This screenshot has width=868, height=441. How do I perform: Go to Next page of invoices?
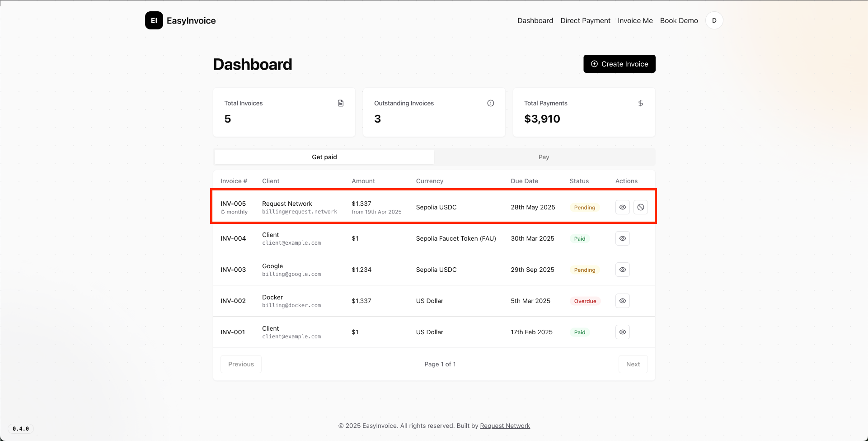click(633, 364)
